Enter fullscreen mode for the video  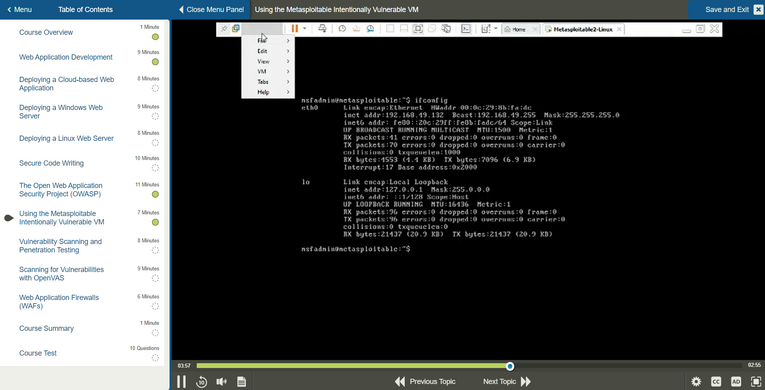pyautogui.click(x=755, y=382)
